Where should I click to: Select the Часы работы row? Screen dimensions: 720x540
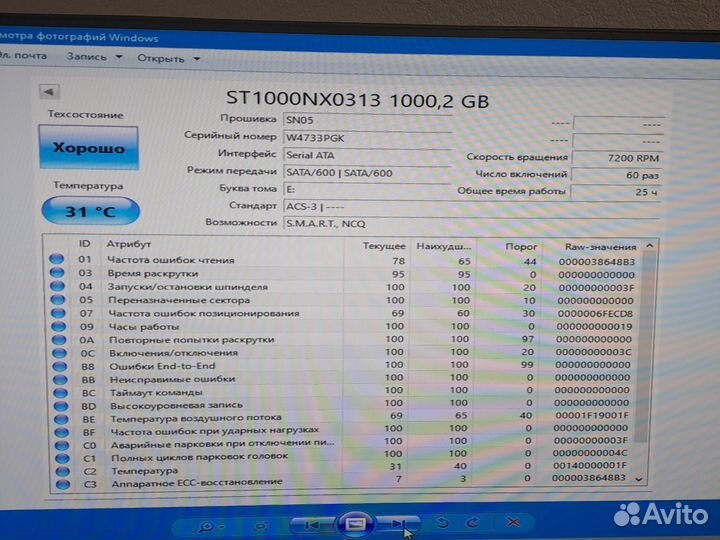[x=344, y=326]
